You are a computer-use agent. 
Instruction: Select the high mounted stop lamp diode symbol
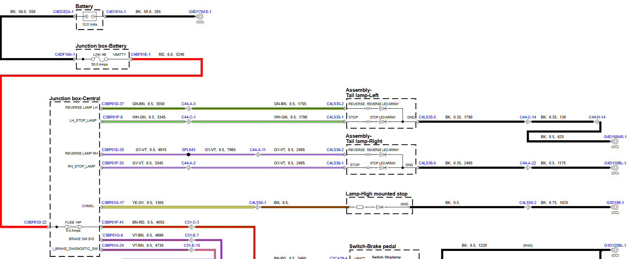(x=379, y=207)
